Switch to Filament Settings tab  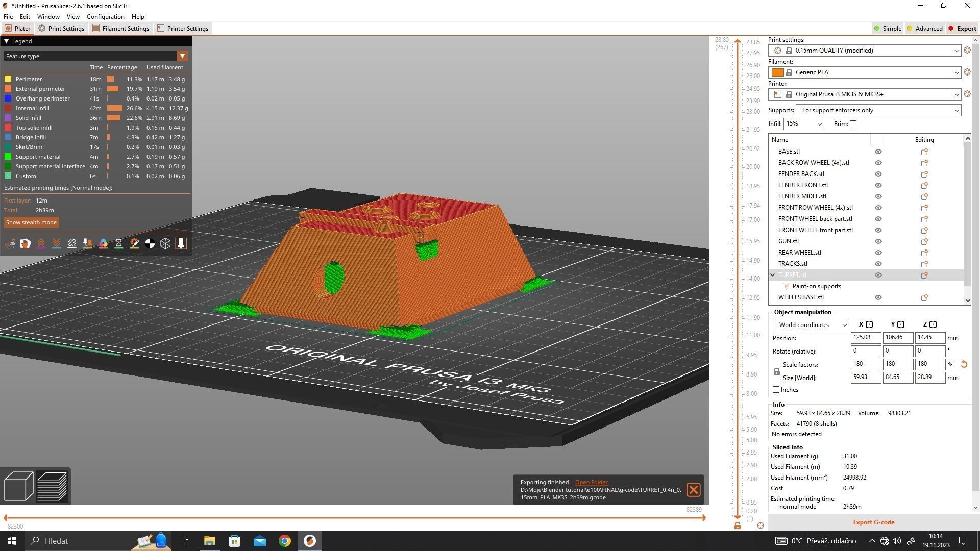120,29
